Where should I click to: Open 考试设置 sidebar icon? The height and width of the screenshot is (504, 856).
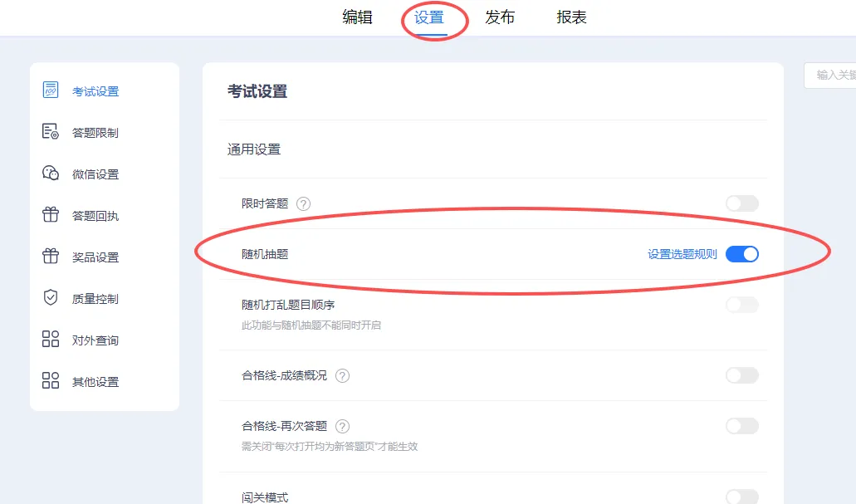50,90
